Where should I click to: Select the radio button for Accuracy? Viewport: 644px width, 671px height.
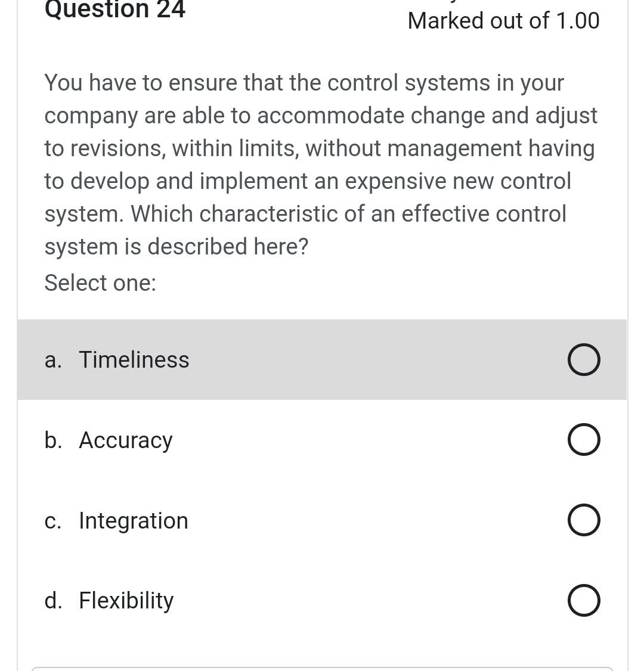click(583, 439)
